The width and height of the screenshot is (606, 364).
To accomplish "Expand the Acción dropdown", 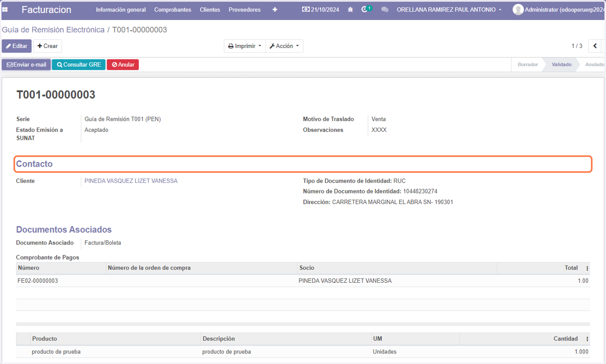I will 284,46.
